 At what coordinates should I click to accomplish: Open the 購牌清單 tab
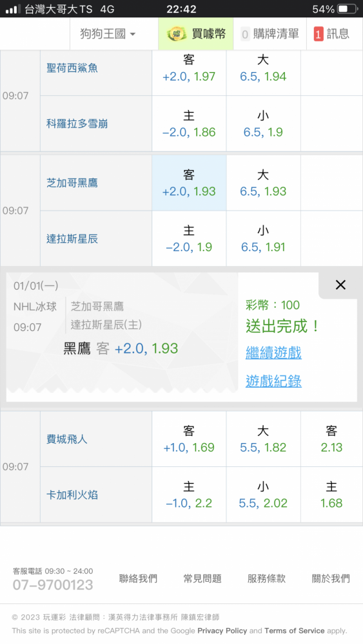[270, 33]
